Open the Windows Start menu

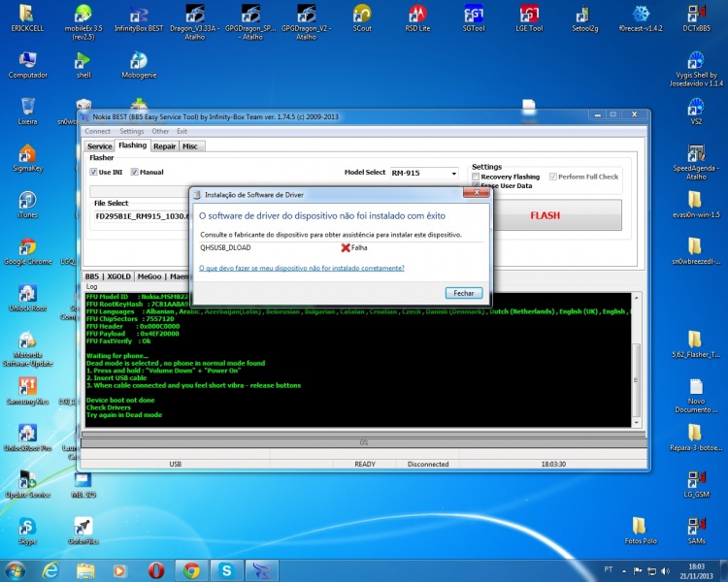(15, 570)
